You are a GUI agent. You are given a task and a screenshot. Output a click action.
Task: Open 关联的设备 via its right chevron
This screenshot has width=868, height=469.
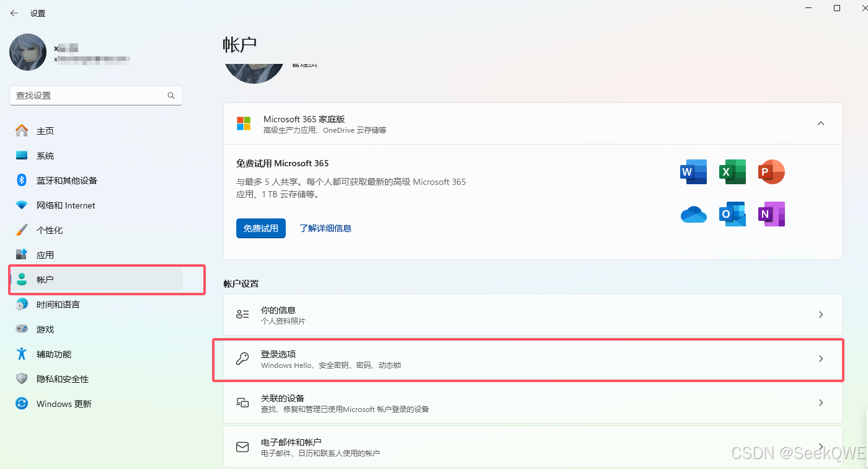click(x=821, y=403)
